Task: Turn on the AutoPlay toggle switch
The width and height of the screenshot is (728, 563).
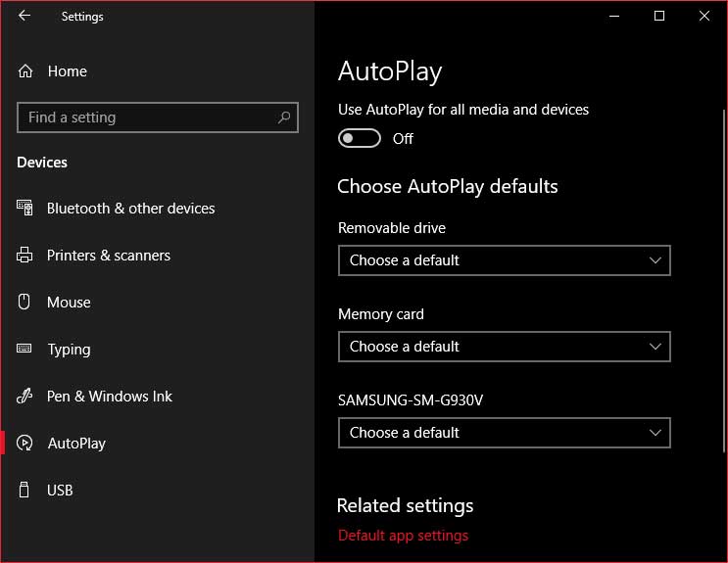Action: 360,138
